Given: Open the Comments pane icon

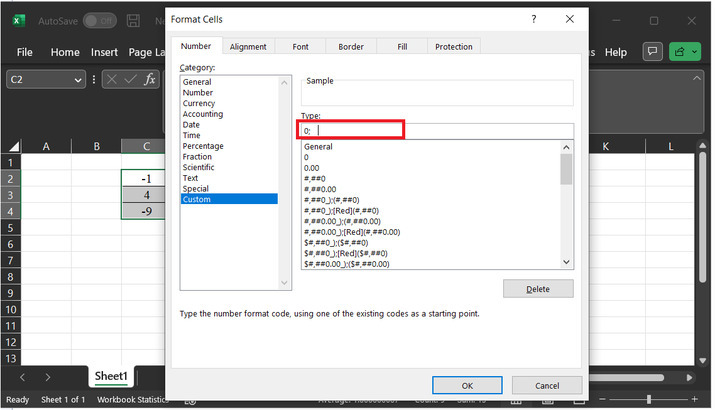Looking at the screenshot, I should click(x=652, y=52).
